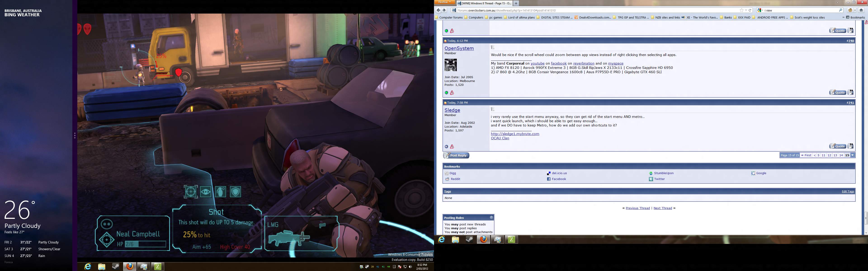Open post number 741 permalink
Image resolution: width=868 pixels, height=271 pixels.
point(851,103)
